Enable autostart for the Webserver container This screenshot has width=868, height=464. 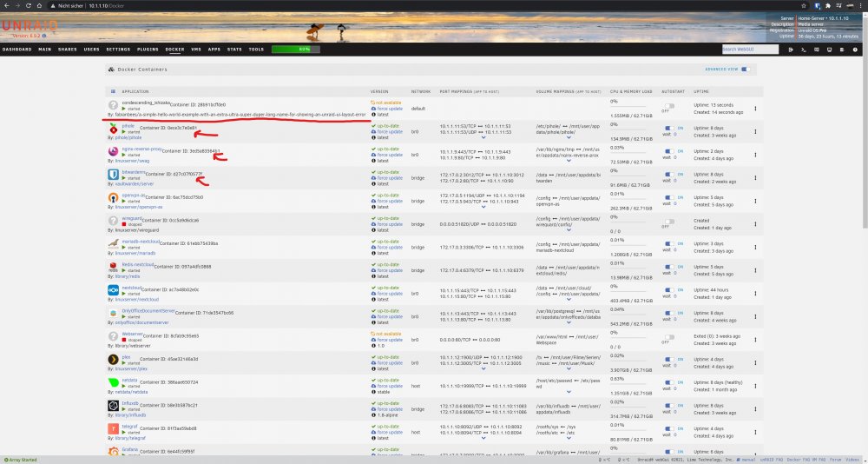tap(670, 336)
